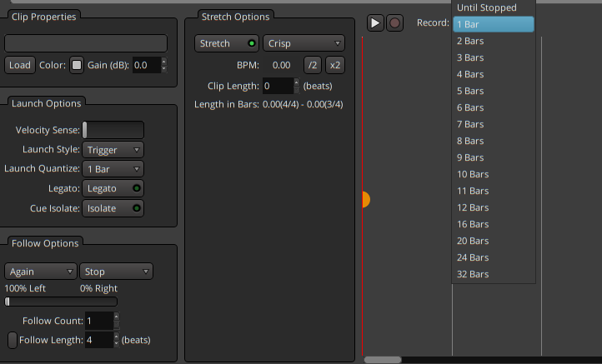Decrease Gain with the down arrow

pyautogui.click(x=164, y=69)
